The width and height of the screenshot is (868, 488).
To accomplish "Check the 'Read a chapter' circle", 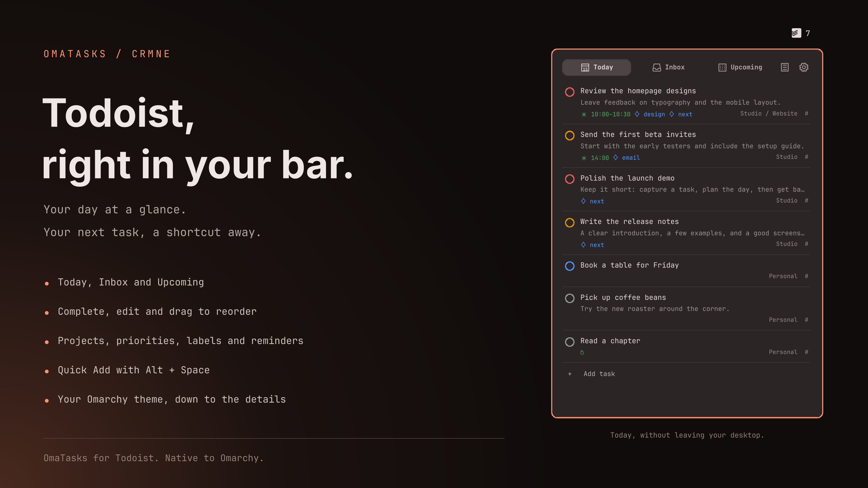I will tap(570, 342).
